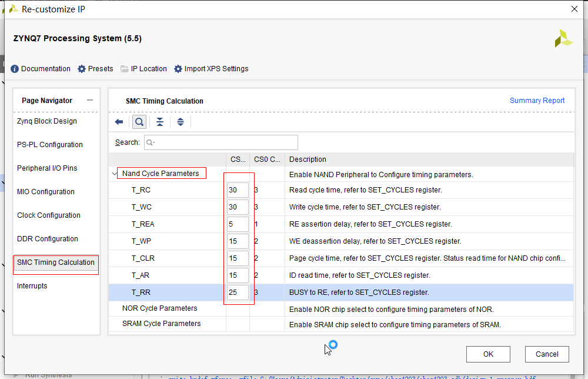Click the T_RR value field
Screen dimensions: 588x379
238,292
